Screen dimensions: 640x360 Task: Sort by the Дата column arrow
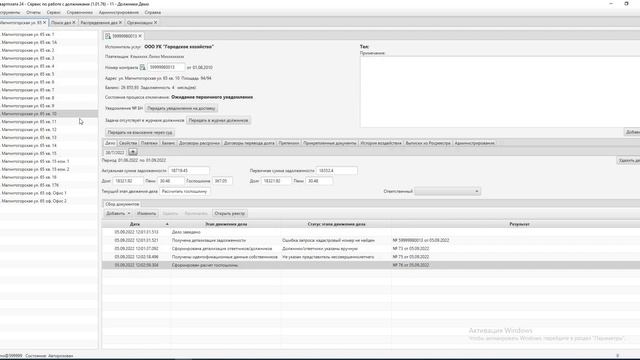click(x=167, y=224)
